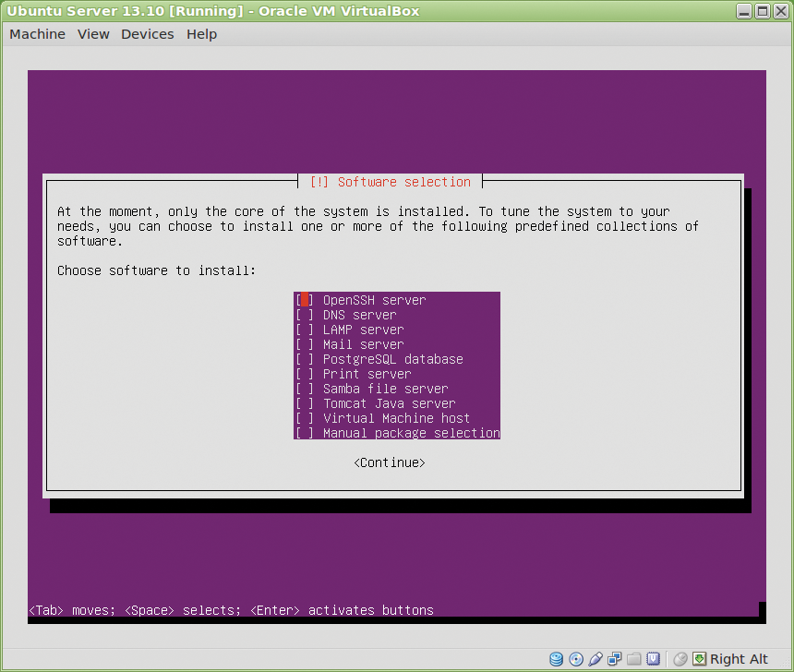Image resolution: width=794 pixels, height=672 pixels.
Task: Open the Help menu
Action: click(201, 34)
